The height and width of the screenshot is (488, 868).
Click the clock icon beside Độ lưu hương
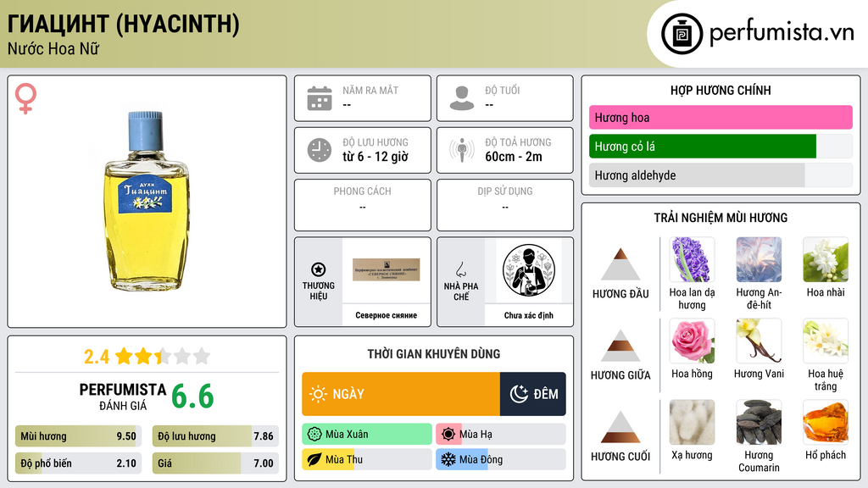(x=320, y=150)
